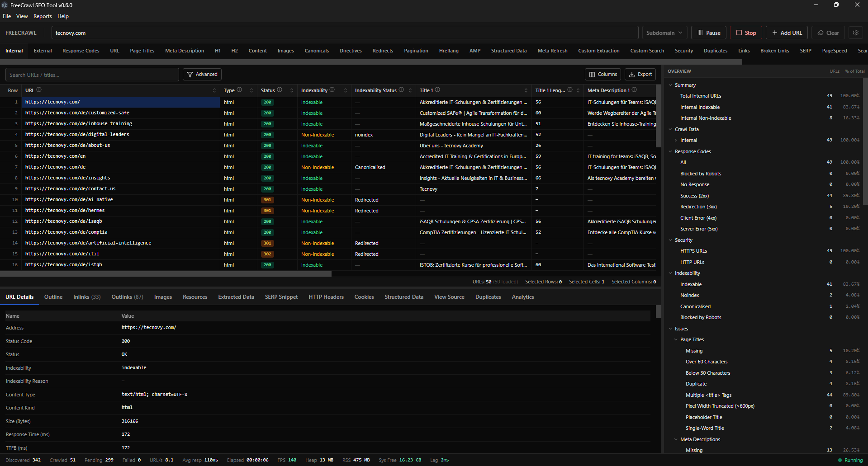This screenshot has width=868, height=466.
Task: Switch to the Response Codes tab
Action: coord(81,51)
